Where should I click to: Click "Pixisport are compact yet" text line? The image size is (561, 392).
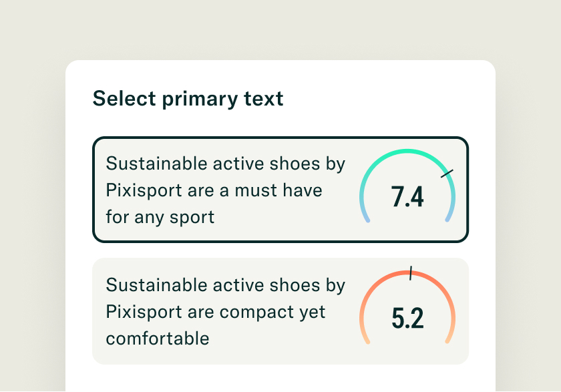[216, 312]
